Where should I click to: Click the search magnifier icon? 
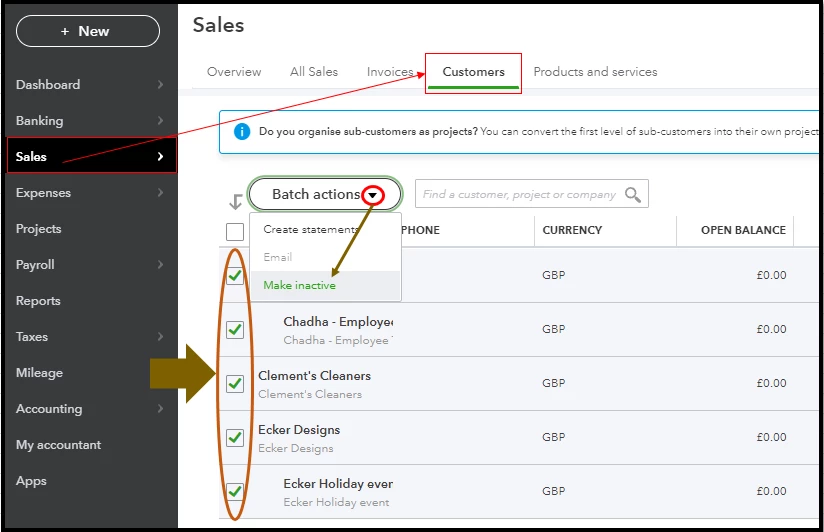pyautogui.click(x=633, y=195)
